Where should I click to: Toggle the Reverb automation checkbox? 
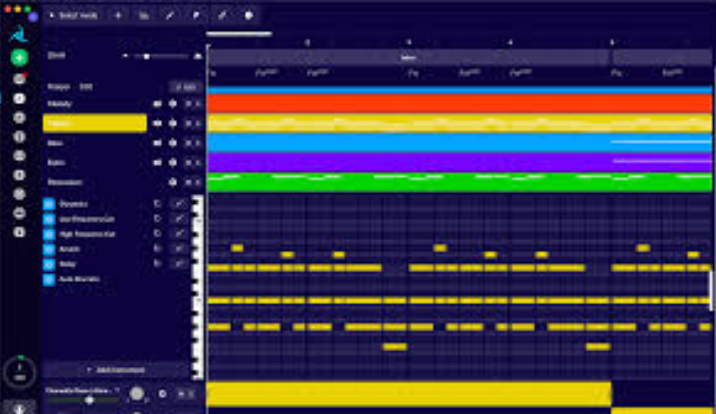49,249
